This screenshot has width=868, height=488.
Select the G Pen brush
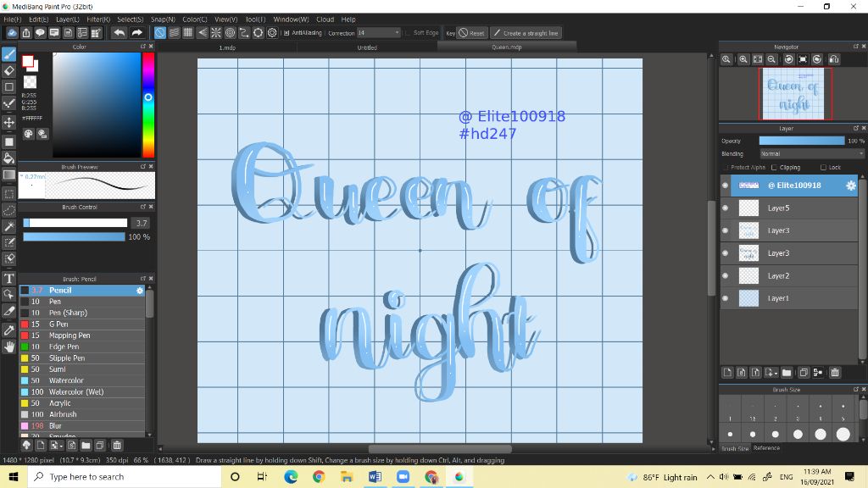[82, 324]
